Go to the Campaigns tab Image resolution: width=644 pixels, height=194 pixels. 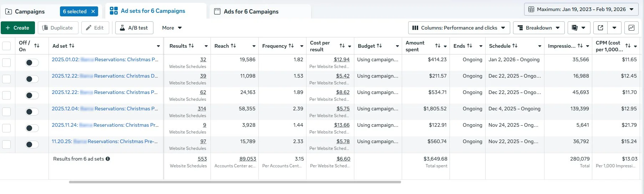(x=30, y=11)
